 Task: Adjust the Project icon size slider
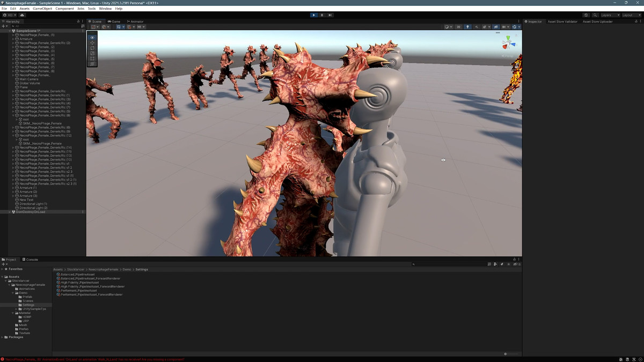(x=511, y=354)
